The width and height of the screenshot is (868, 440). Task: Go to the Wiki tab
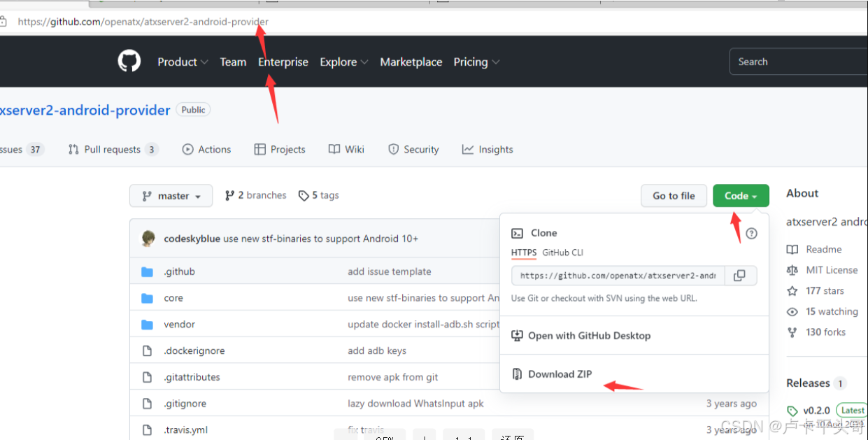(x=346, y=149)
